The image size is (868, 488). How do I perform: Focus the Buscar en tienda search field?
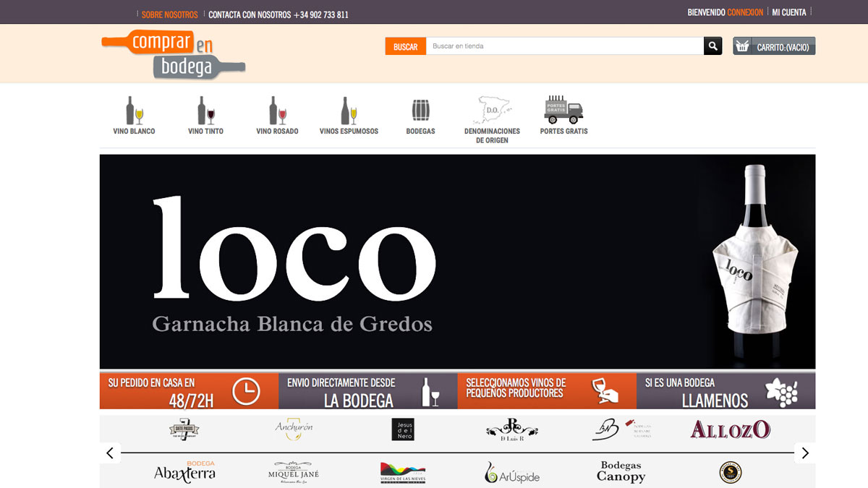pos(564,46)
